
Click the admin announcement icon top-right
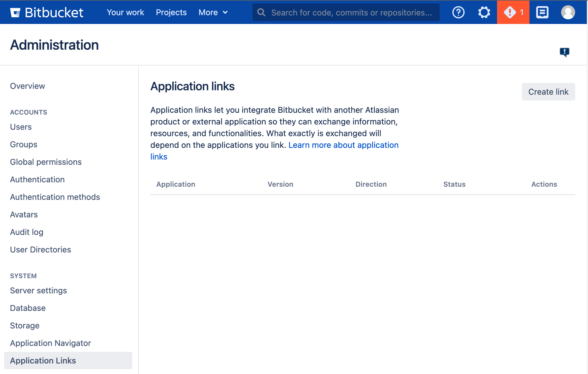[513, 12]
